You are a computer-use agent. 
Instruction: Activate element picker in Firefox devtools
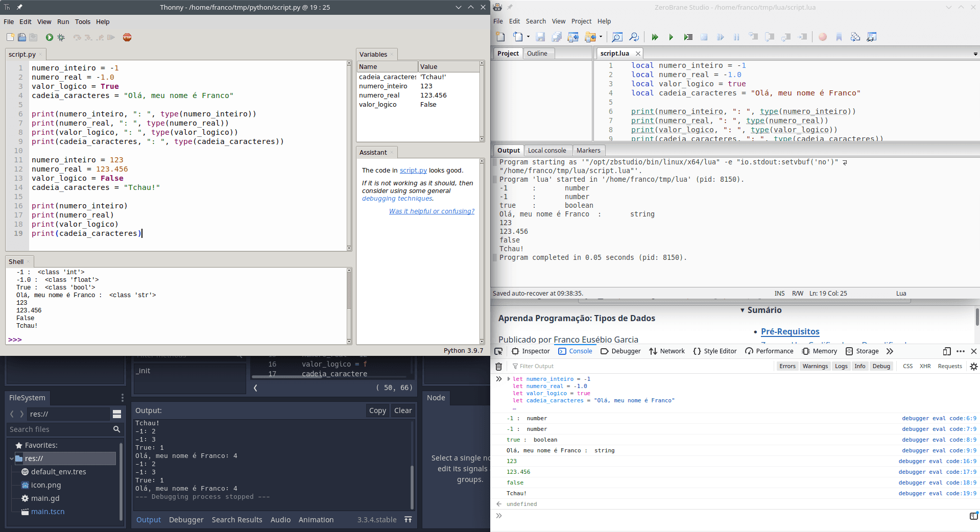[x=498, y=351]
